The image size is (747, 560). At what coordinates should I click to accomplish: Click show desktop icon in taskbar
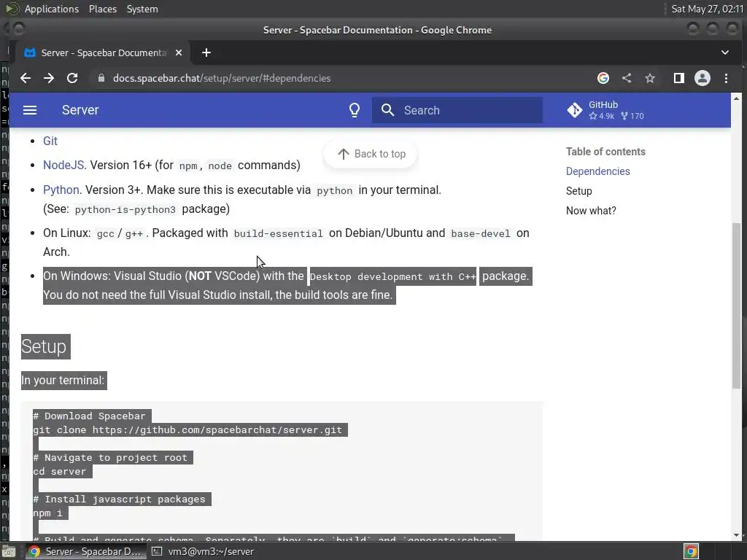click(9, 551)
